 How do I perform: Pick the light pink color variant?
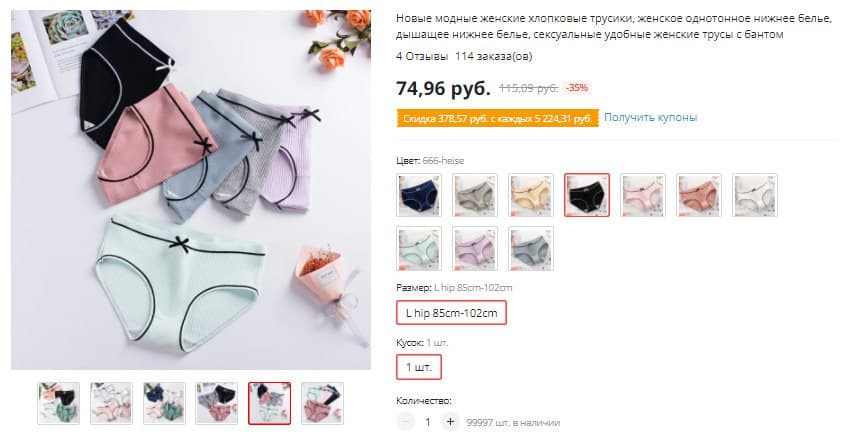[642, 195]
